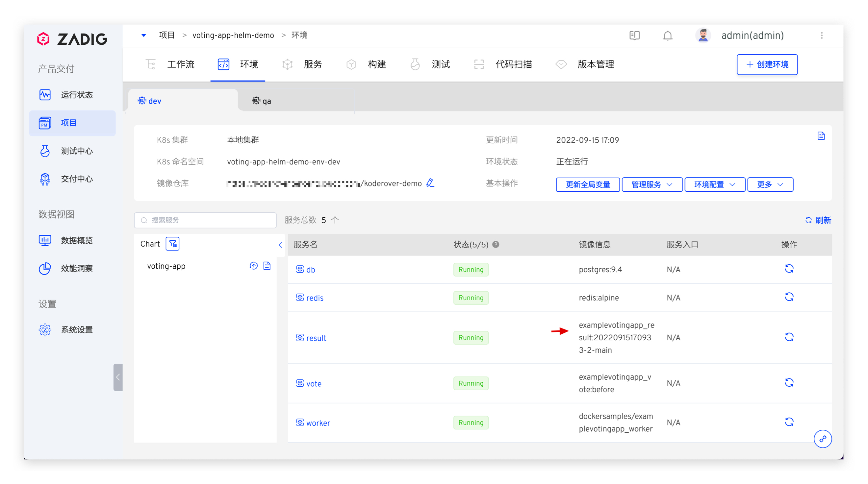Open the result service link
The image size is (868, 484).
click(316, 338)
